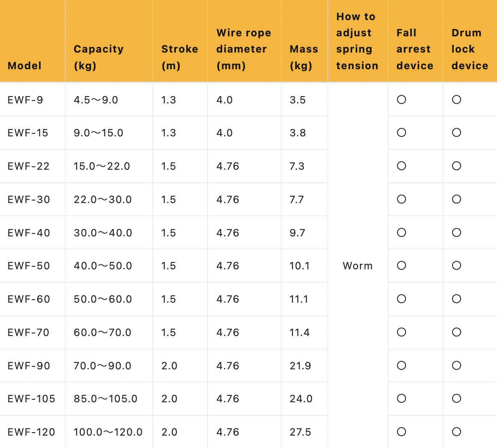Click the Wire rope diameter header
The image size is (497, 448).
click(243, 49)
